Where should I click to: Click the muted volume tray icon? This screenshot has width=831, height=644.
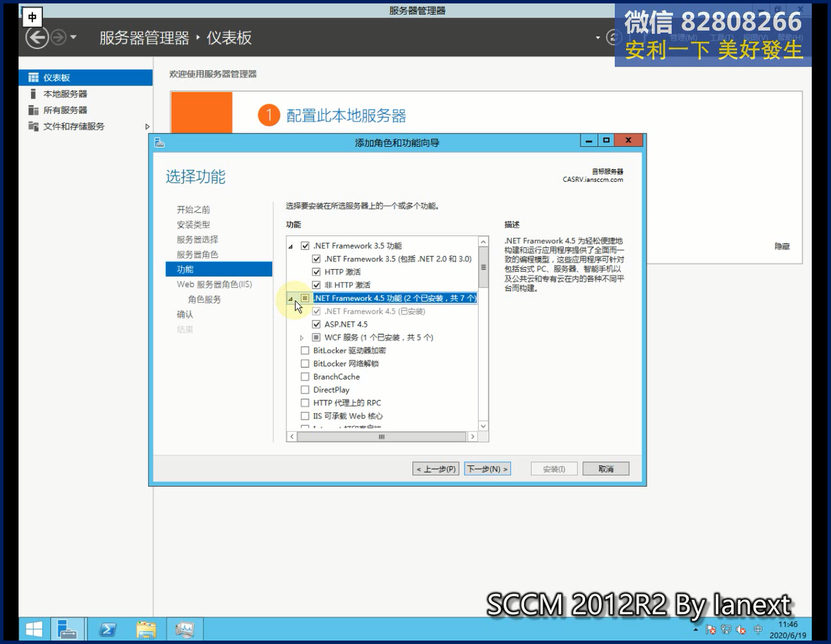[741, 629]
